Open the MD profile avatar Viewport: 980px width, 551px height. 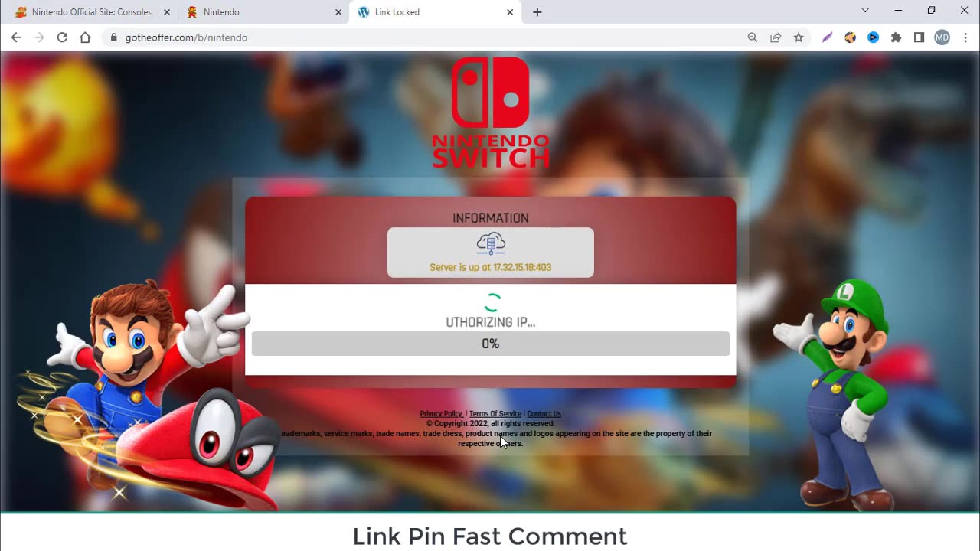[x=942, y=37]
